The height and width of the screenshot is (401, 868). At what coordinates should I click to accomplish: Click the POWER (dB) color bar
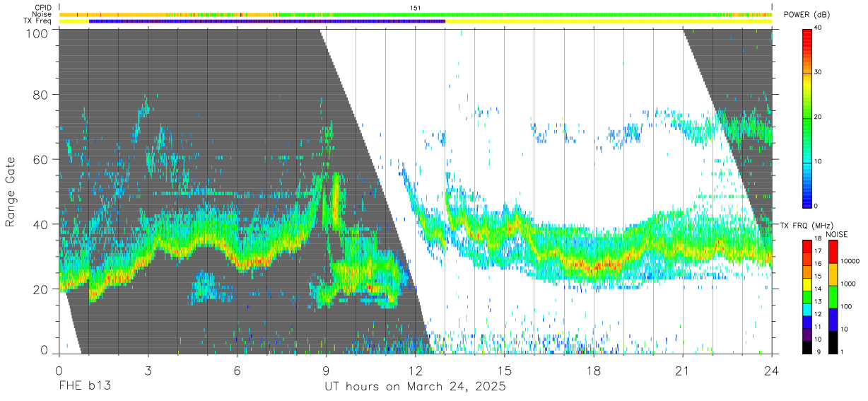(x=807, y=117)
